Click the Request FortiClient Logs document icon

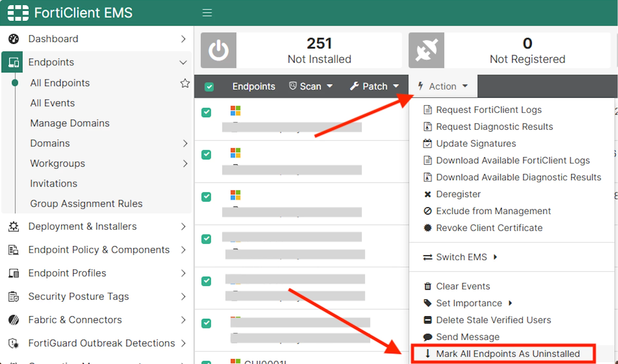tap(428, 110)
